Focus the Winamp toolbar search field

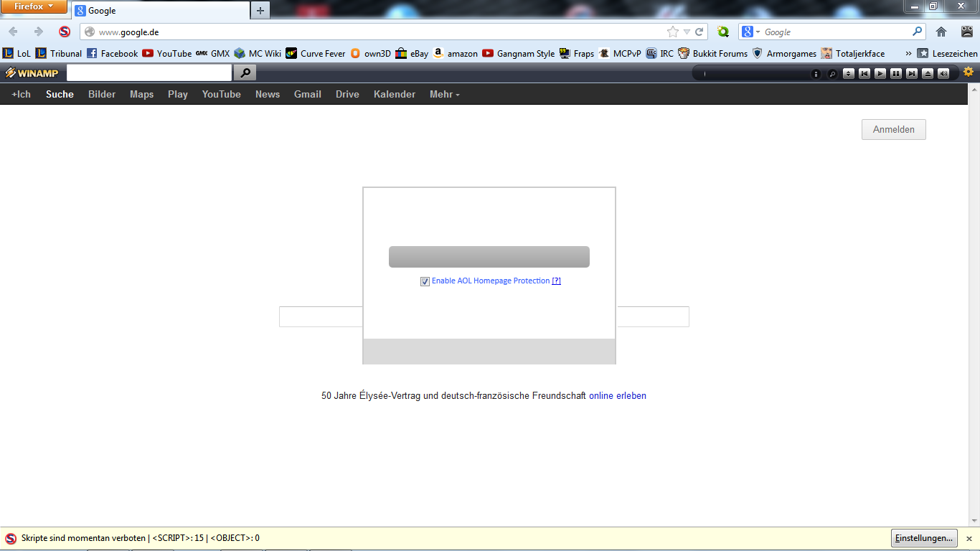click(x=149, y=72)
